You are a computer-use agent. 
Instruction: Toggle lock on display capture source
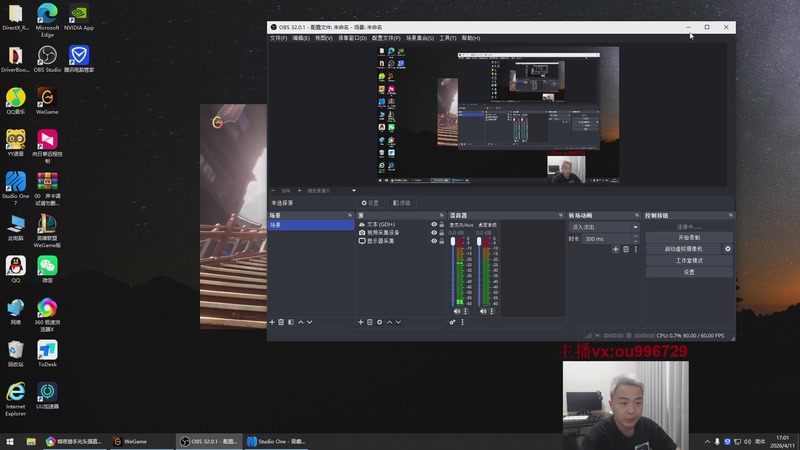tap(442, 241)
